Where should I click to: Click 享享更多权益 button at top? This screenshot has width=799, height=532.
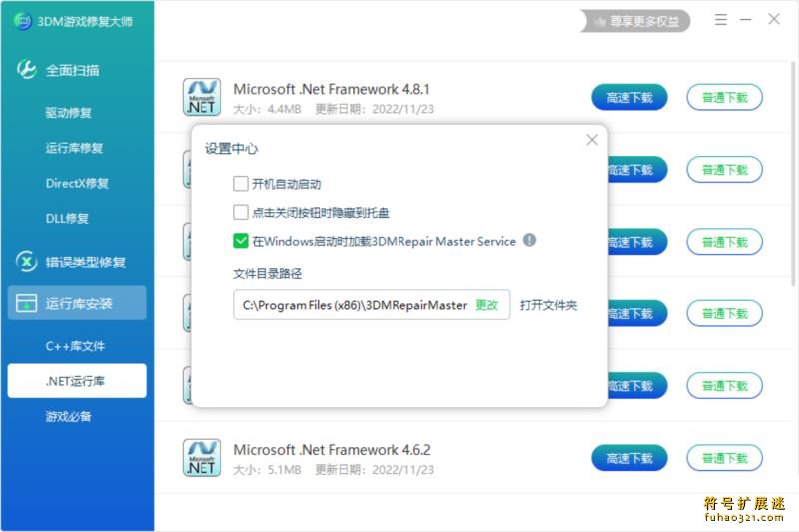point(635,21)
